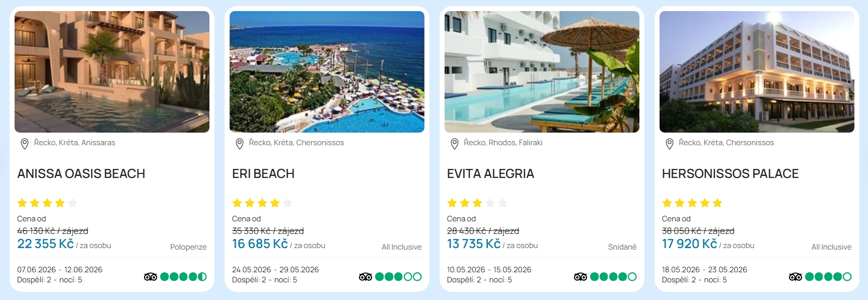Open the Anissa Oasis Beach hotel photo

[112, 72]
